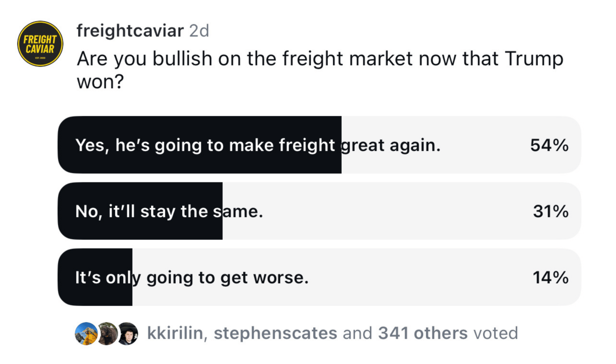Viewport: 616px width, 364px height.
Task: Click the word 'voted' after the voter names
Action: 496,333
